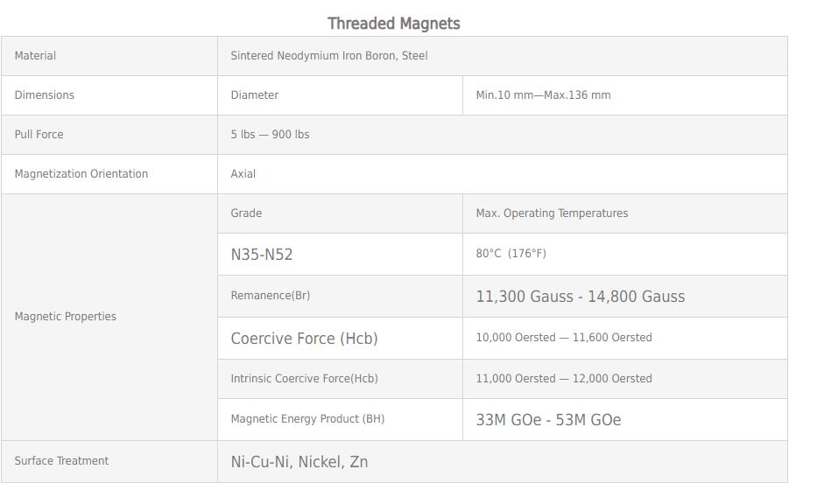817x504 pixels.
Task: Select the Dimensions row label
Action: (x=45, y=95)
